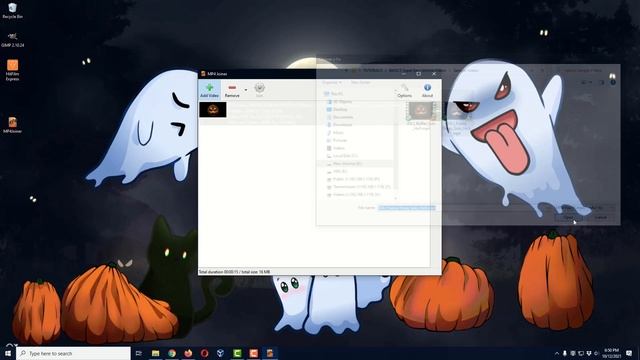
Task: Open GIMP 2.10.24 desktop shortcut
Action: 12,40
